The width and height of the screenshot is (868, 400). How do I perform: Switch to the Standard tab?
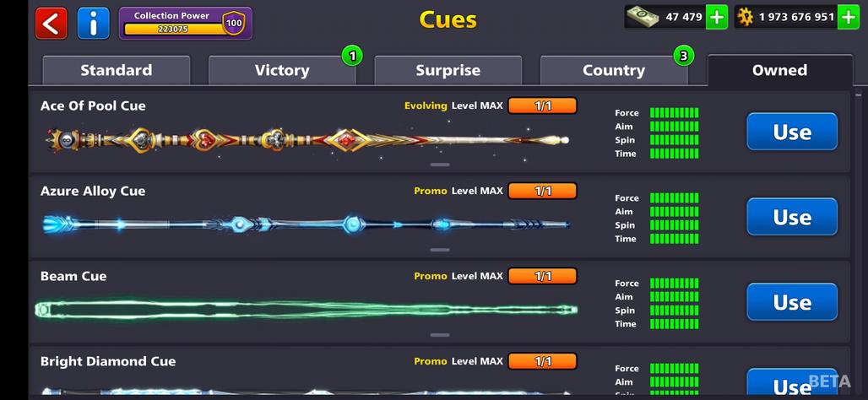[x=117, y=70]
